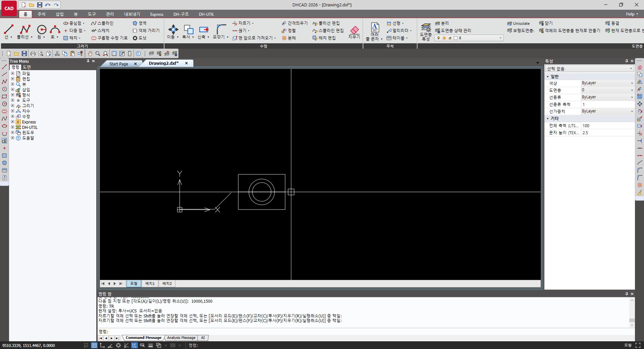Select the Circle (원) drawing tool
The height and width of the screenshot is (349, 644).
click(42, 32)
